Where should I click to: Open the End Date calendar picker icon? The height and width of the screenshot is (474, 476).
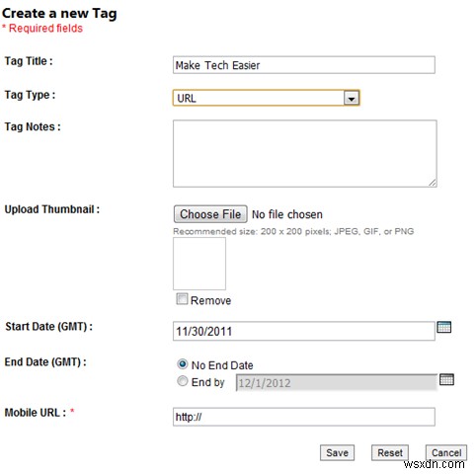point(446,379)
